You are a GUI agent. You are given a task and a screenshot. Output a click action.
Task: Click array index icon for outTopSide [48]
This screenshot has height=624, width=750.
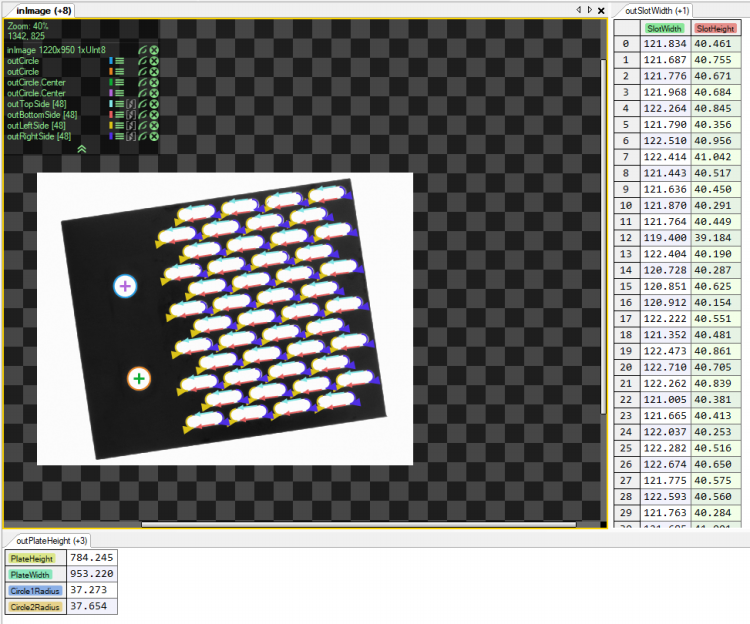[131, 104]
